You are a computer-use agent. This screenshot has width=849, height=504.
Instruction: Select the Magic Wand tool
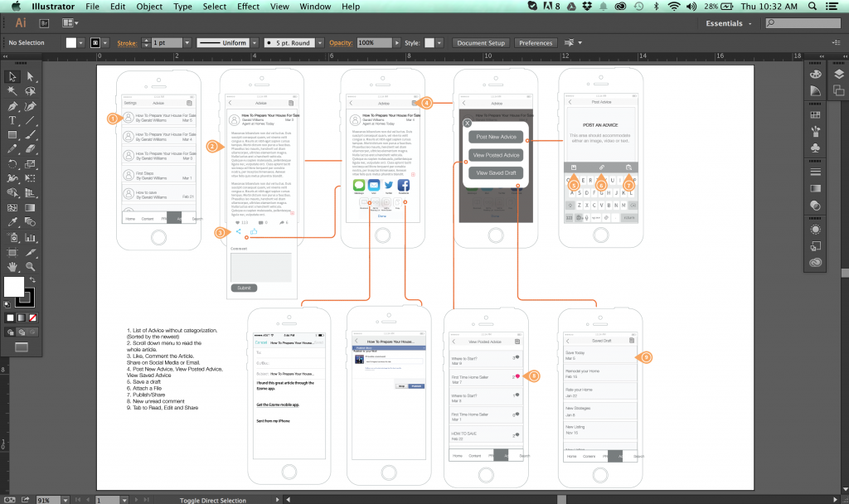12,91
